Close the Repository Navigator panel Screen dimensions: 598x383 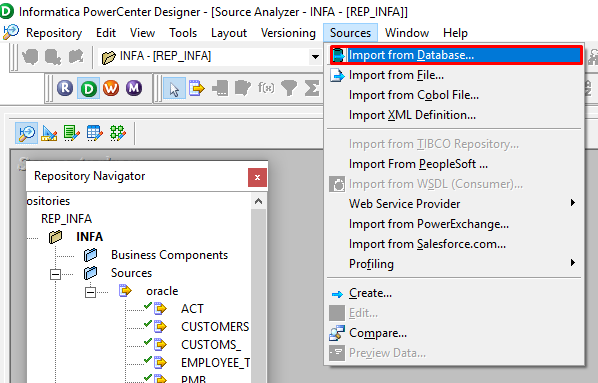point(257,177)
